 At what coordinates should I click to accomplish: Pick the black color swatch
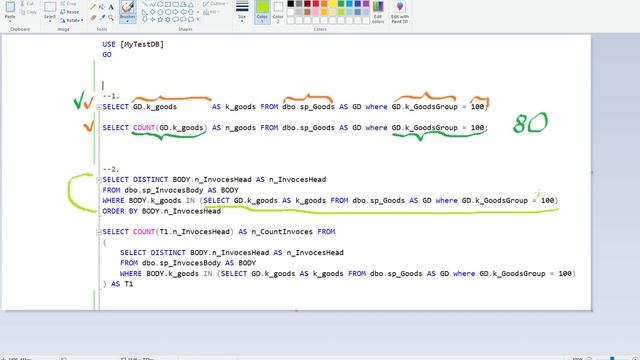tap(291, 4)
